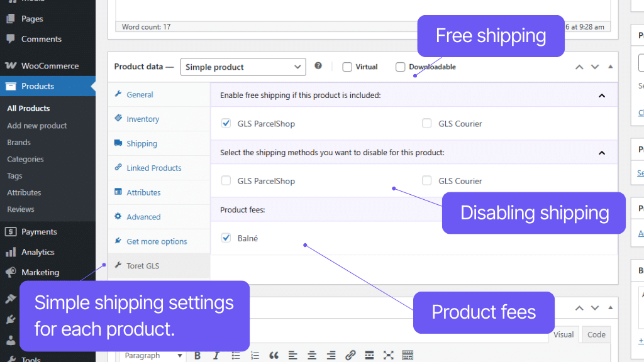644x362 pixels.
Task: Open the Reviews submenu
Action: point(21,209)
